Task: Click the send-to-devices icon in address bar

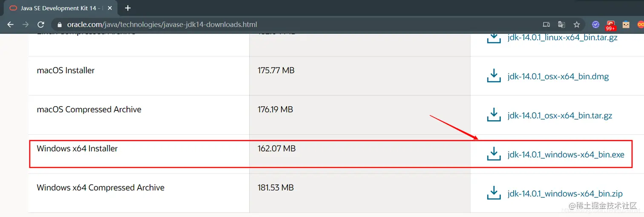Action: pyautogui.click(x=546, y=24)
